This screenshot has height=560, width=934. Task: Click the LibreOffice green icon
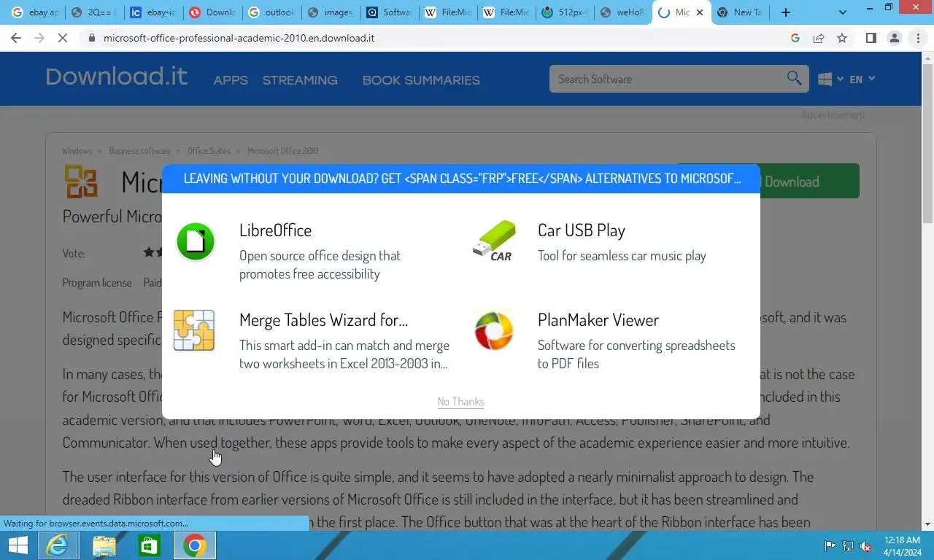(196, 241)
